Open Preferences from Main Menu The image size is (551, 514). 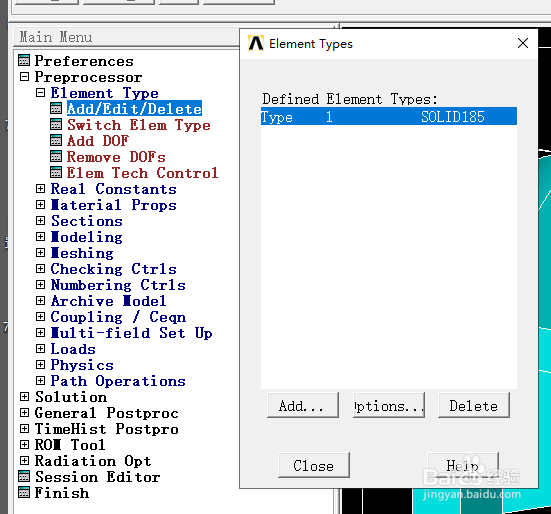[84, 61]
